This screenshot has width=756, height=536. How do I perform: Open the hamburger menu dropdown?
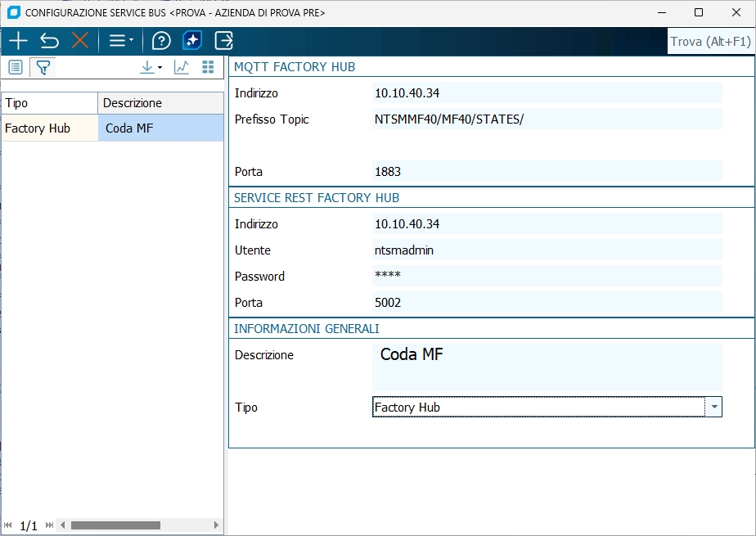(x=120, y=40)
